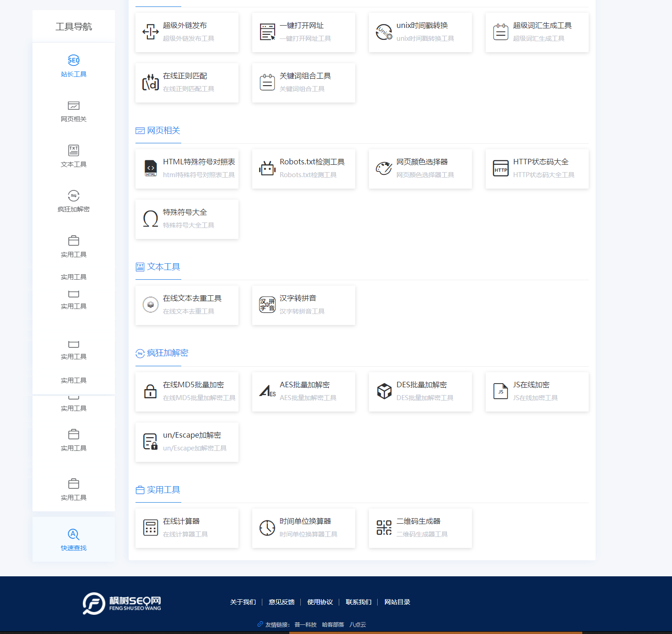Click the HTTP状态码大全 icon
Screen dimensions: 672x634
[501, 168]
